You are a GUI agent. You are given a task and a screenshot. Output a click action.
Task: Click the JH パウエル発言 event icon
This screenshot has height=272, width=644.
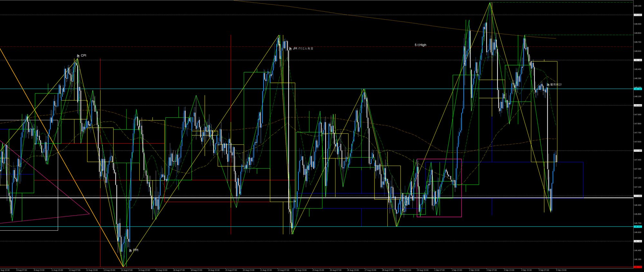[290, 49]
